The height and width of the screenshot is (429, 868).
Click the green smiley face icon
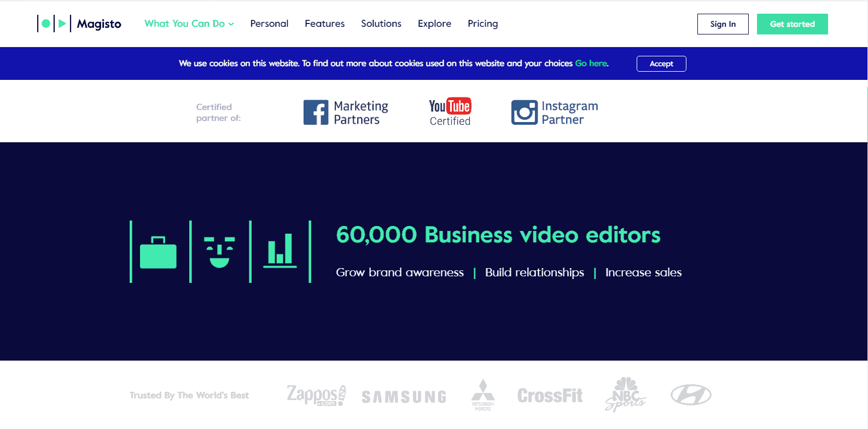[x=219, y=252]
